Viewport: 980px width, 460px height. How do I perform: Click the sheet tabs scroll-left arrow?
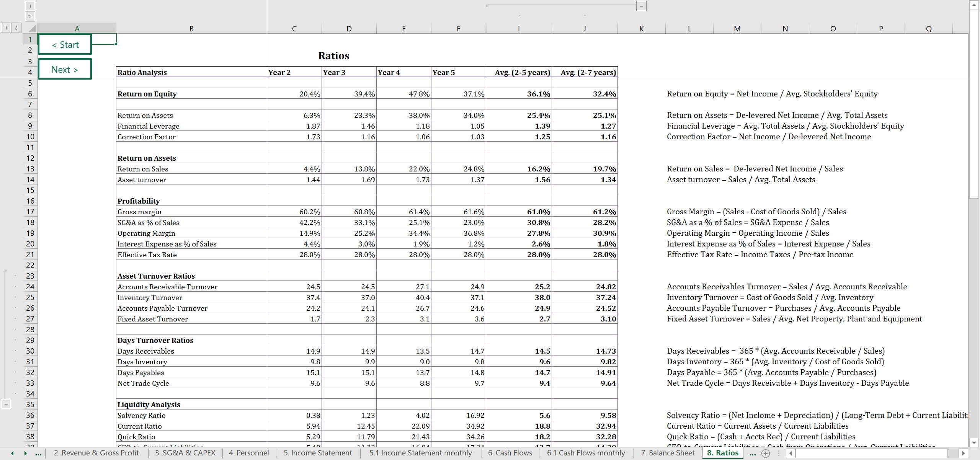point(12,453)
